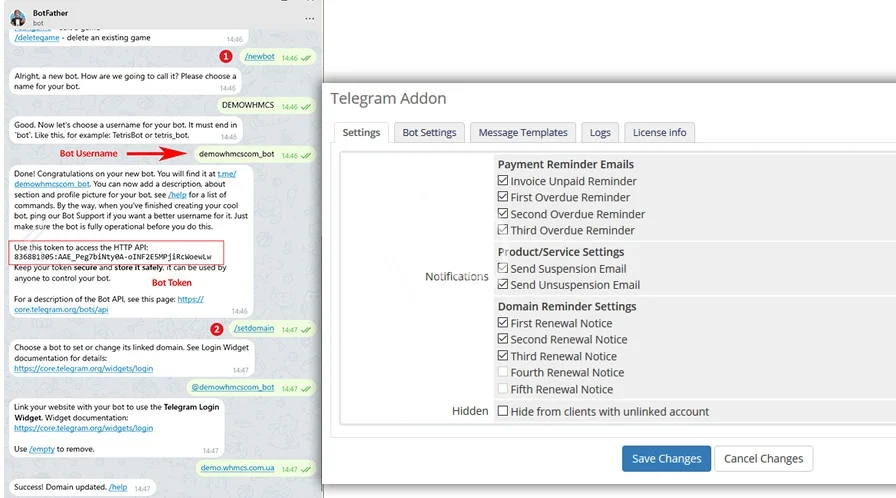Open the chat options three-dots menu
Screen dimensions: 896x498
tap(310, 18)
